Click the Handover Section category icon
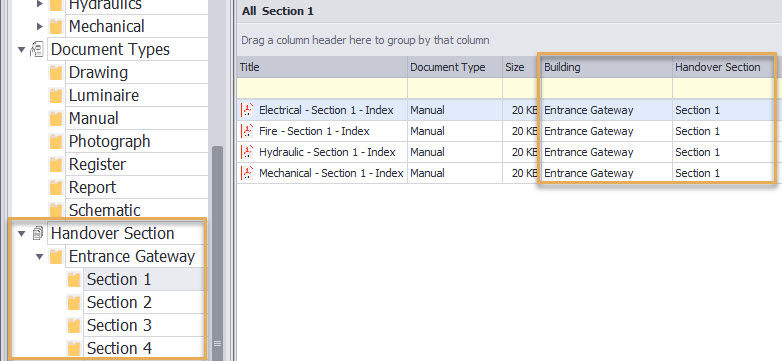The image size is (782, 361). click(x=37, y=233)
